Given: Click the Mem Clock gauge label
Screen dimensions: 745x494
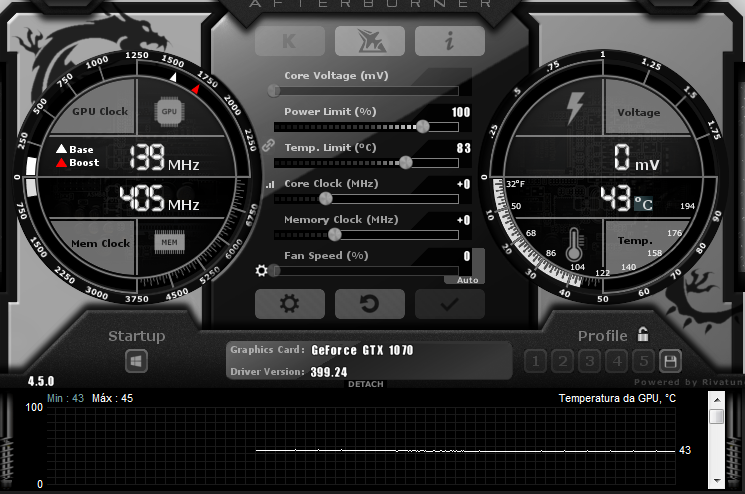Looking at the screenshot, I should (100, 244).
